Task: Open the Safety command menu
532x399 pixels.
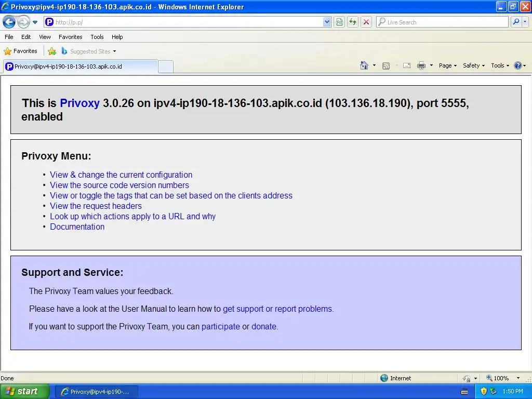Action: point(474,65)
